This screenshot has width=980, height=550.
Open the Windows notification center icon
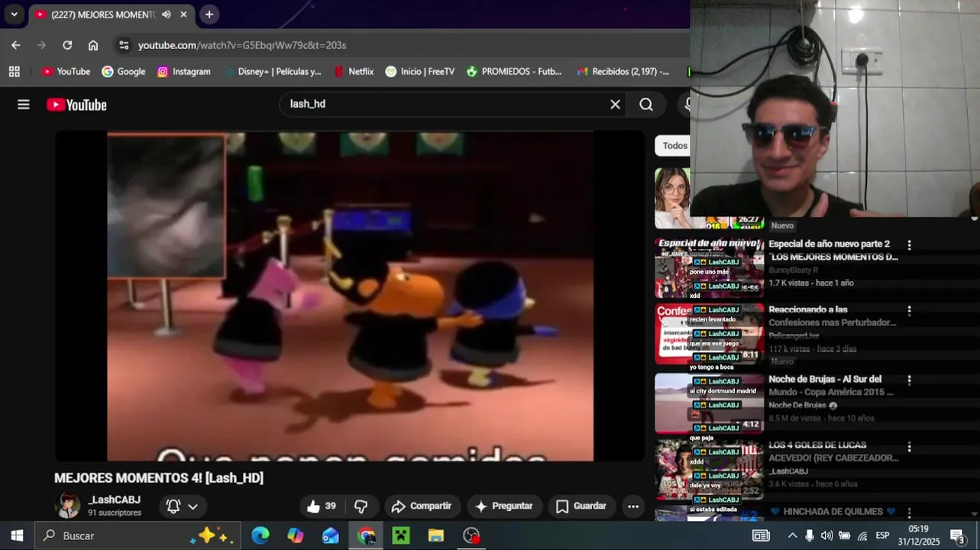coord(958,535)
